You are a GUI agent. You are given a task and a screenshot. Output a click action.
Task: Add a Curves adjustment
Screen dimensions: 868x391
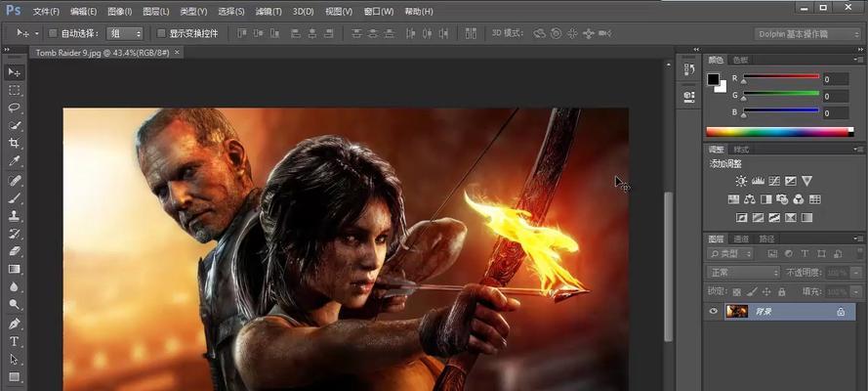tap(774, 181)
